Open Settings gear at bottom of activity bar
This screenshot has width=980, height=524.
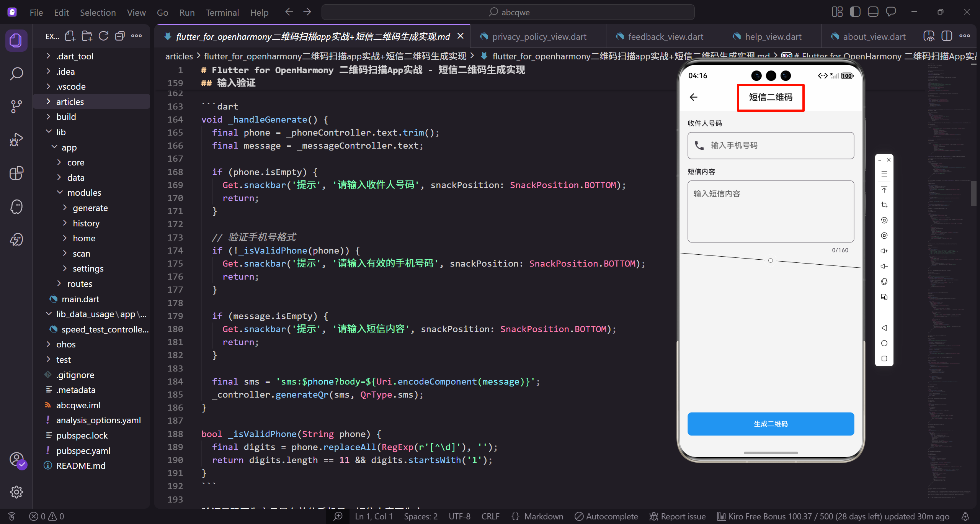[x=16, y=492]
